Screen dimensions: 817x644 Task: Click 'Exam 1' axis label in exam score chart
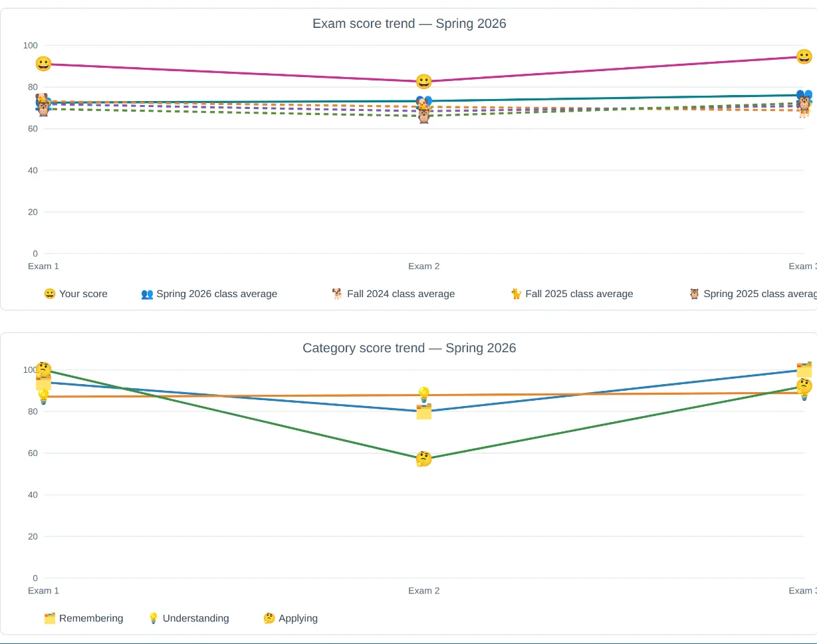click(43, 267)
